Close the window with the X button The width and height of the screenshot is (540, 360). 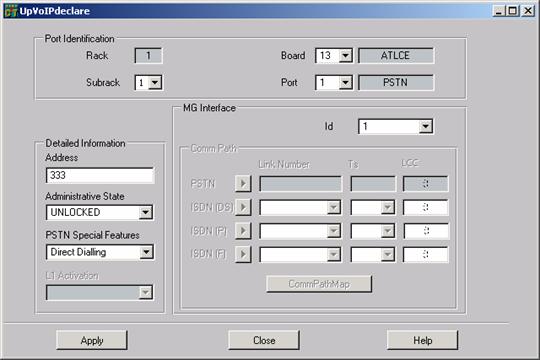528,11
